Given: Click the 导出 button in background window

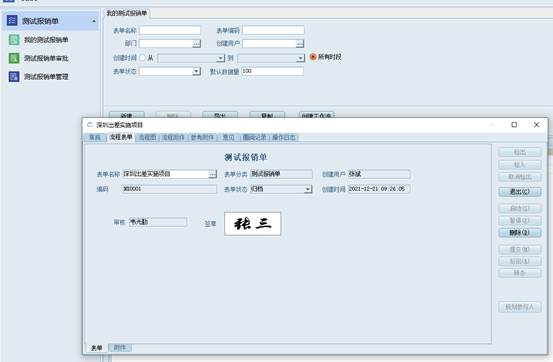Looking at the screenshot, I should (x=220, y=115).
